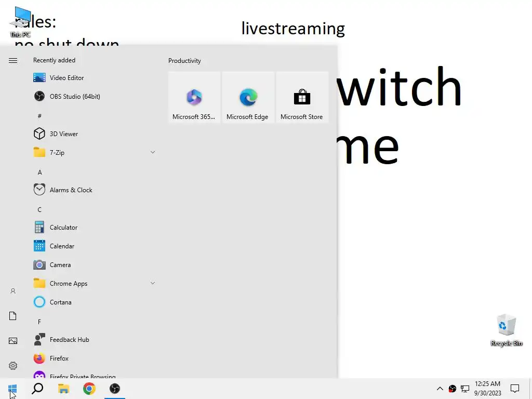The height and width of the screenshot is (399, 532).
Task: Click the OBS tray icon
Action: [453, 389]
